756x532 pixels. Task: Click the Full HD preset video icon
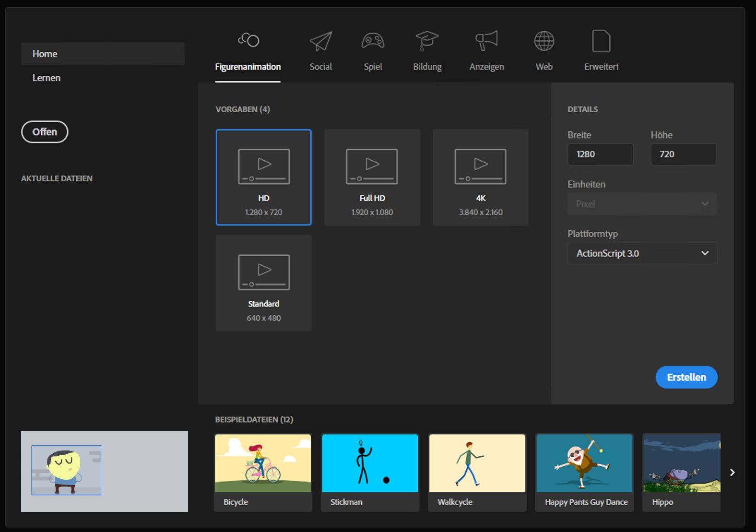pyautogui.click(x=372, y=166)
